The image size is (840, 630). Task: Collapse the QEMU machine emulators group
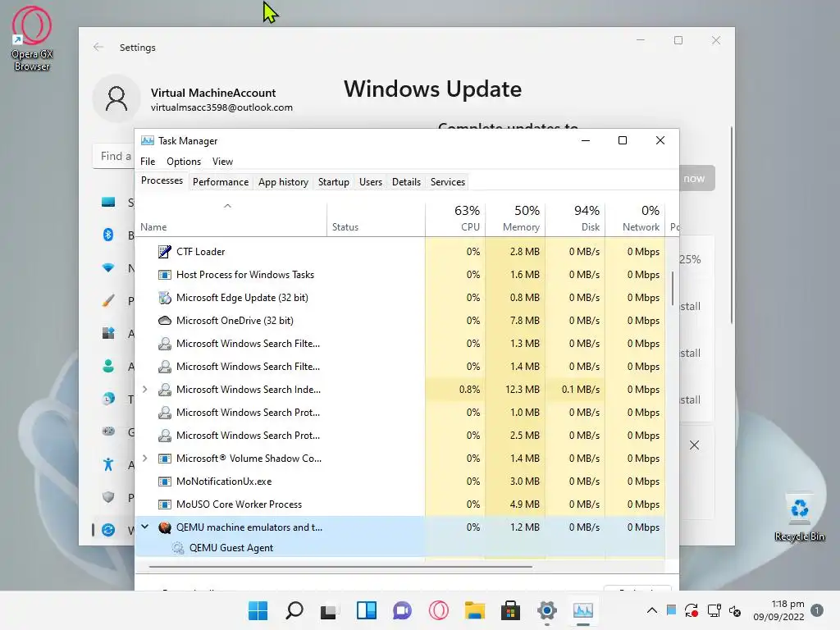click(144, 527)
